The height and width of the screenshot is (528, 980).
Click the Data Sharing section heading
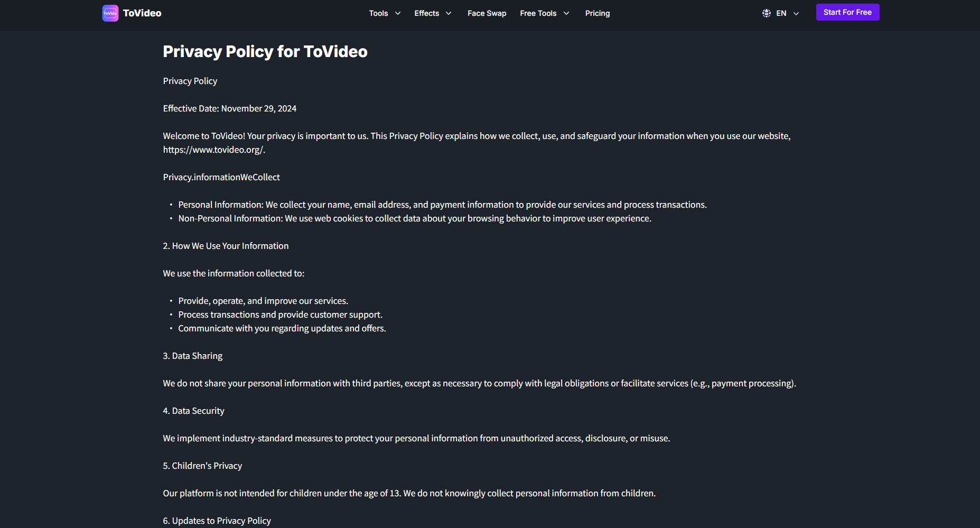pos(192,356)
